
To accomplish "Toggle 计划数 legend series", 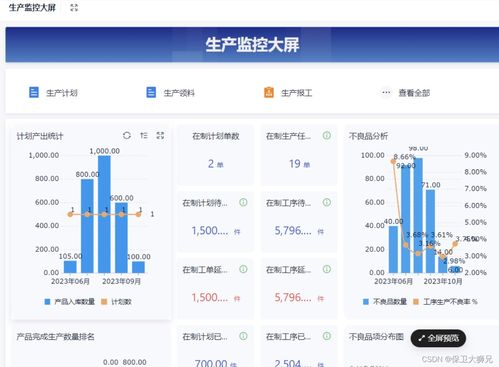I will [x=116, y=302].
